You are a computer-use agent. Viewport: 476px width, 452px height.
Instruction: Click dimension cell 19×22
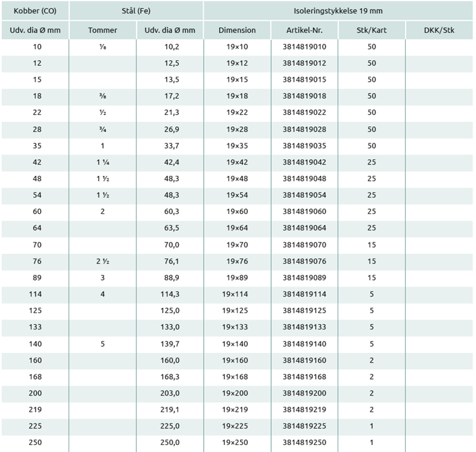point(237,112)
